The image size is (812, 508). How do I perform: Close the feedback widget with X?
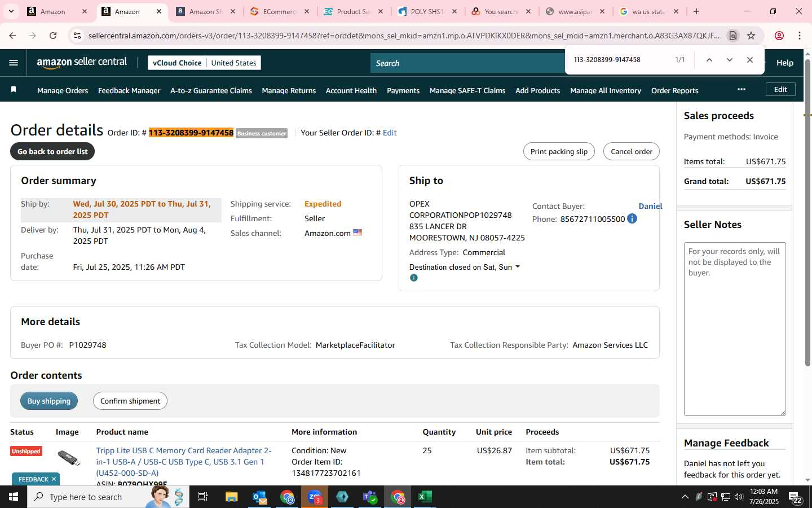pos(54,479)
